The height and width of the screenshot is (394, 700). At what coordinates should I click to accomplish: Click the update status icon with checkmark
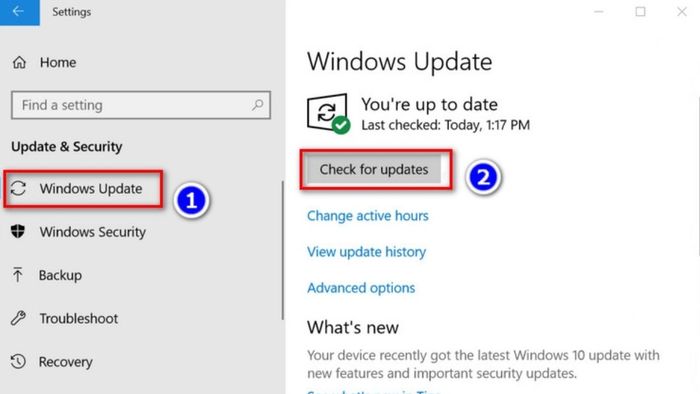click(328, 113)
